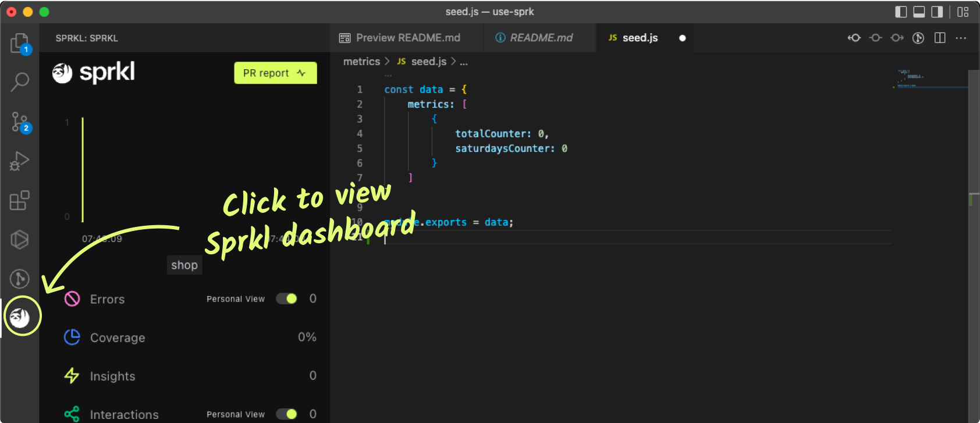Click the Sprkl sloth icon in activity bar
Viewport: 980px width, 423px height.
20,317
